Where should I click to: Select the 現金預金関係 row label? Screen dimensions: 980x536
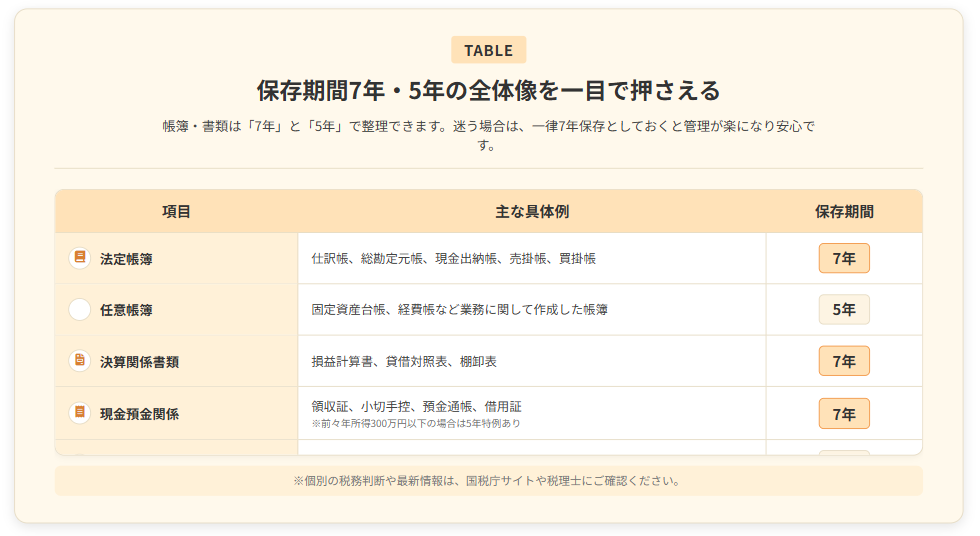139,414
